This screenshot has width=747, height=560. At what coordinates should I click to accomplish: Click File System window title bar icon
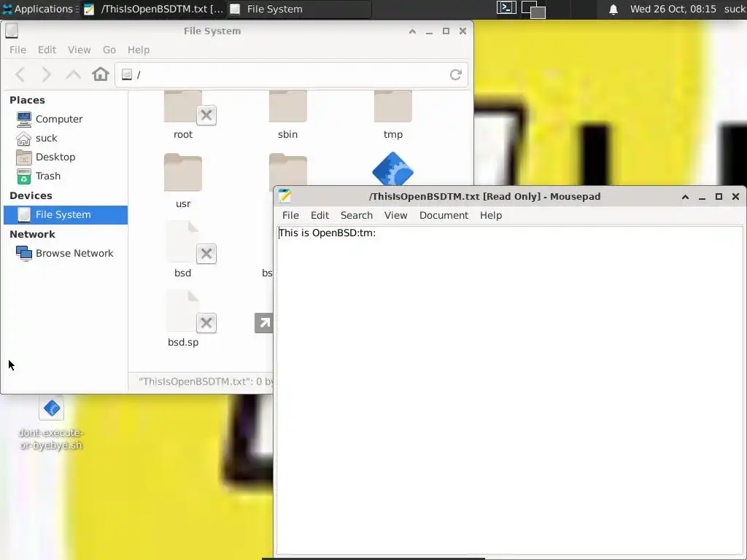(12, 31)
